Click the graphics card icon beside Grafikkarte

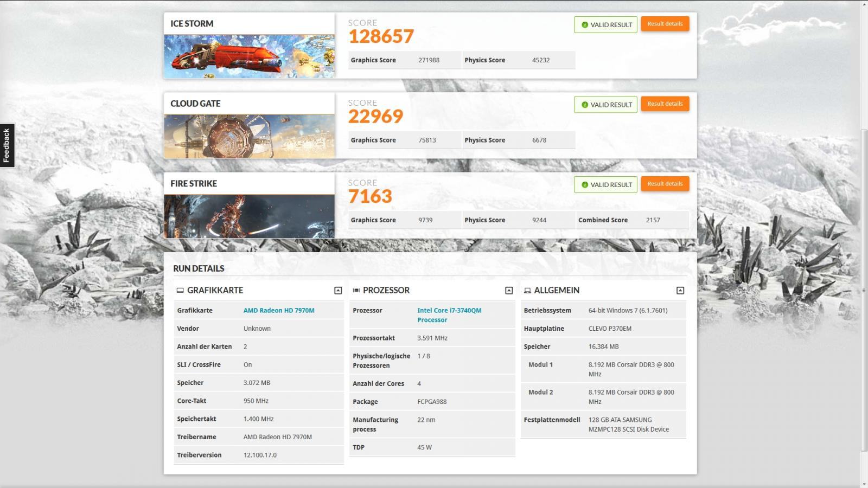click(180, 290)
